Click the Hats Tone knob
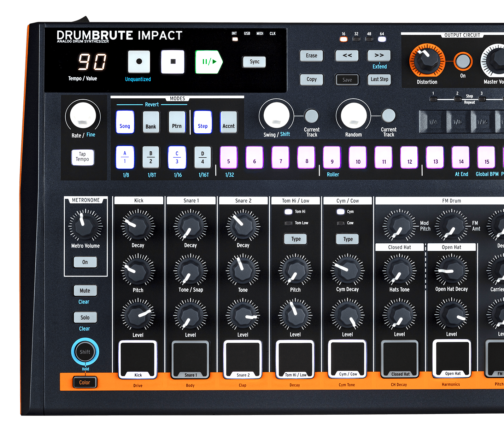The width and height of the screenshot is (504, 437). pos(399,270)
